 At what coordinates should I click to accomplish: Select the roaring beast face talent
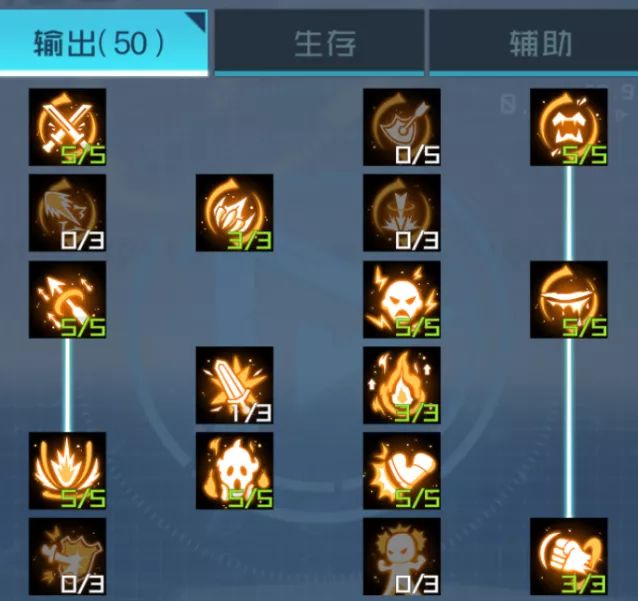[x=569, y=127]
